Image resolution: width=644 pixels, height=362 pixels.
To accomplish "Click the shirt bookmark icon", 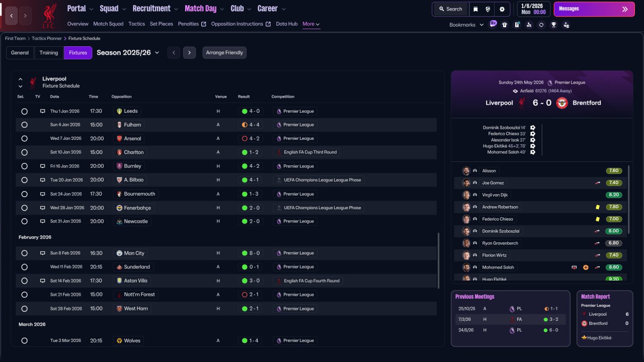I will click(505, 25).
